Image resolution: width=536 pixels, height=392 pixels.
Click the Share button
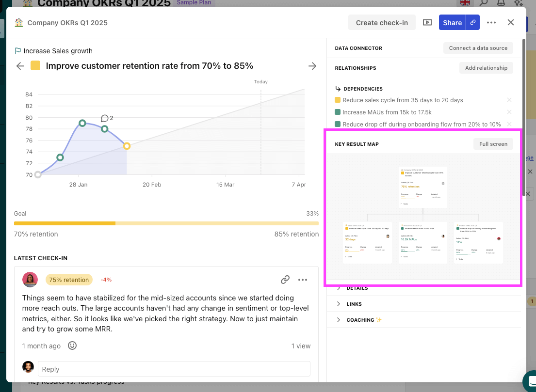452,23
